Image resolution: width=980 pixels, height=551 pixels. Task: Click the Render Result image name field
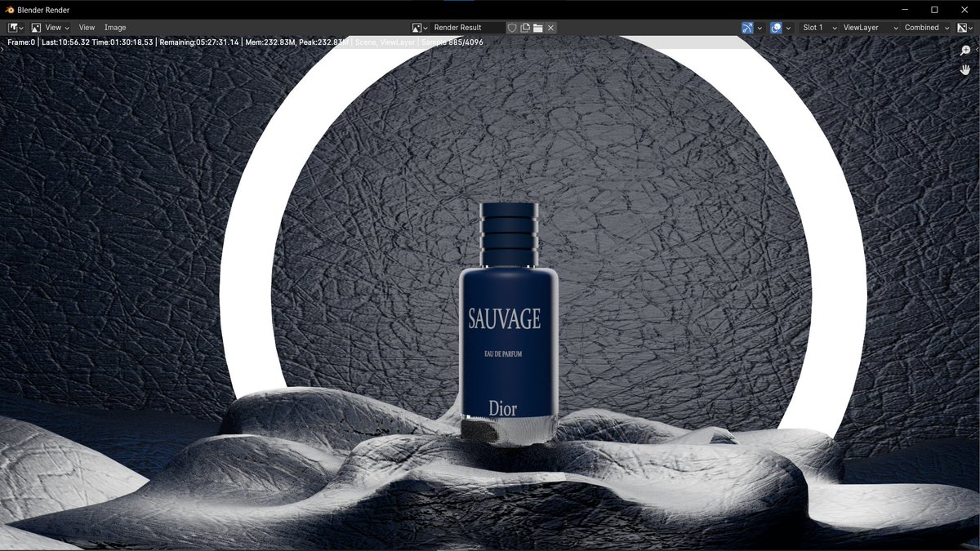(469, 28)
